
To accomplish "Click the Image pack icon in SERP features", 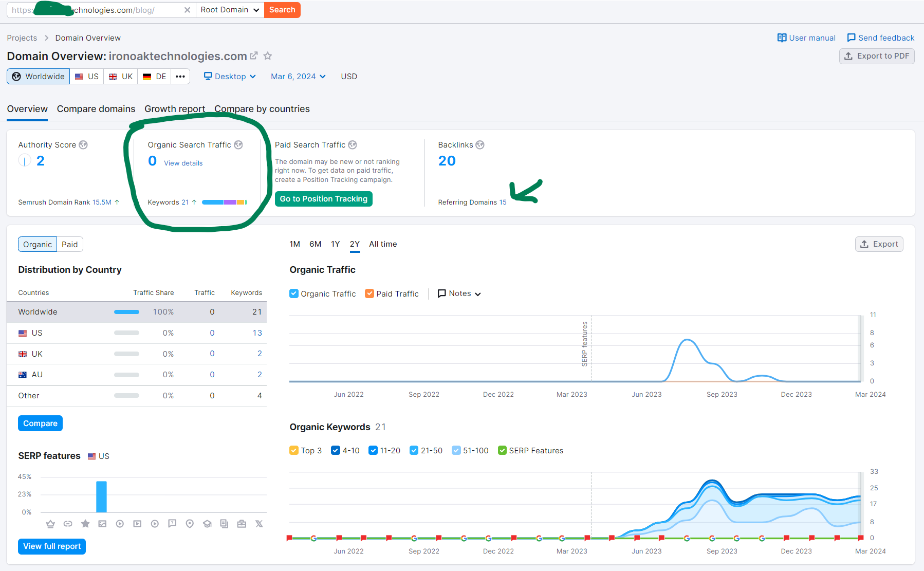I will tap(103, 524).
